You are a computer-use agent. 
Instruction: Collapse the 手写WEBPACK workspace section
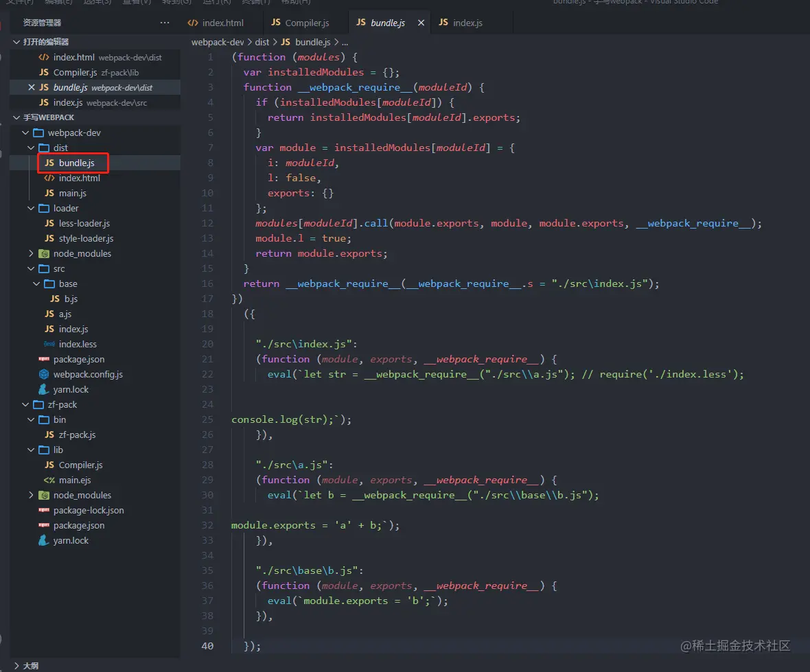click(x=16, y=117)
